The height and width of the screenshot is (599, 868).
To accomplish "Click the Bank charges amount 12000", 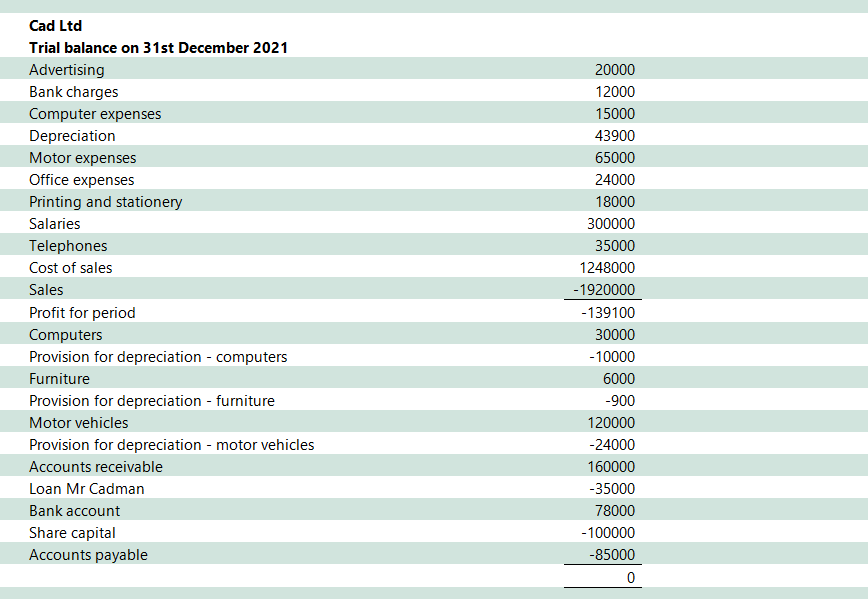I will 614,92.
